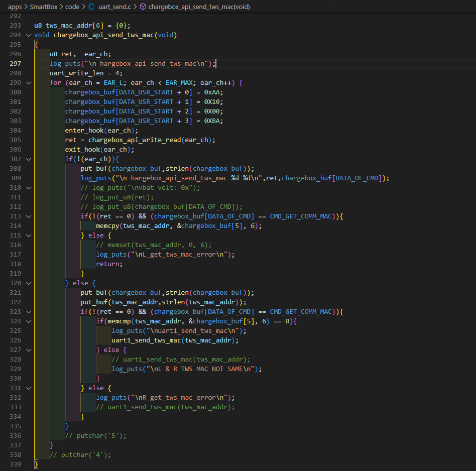Click line number 339 in the gutter
This screenshot has height=471, width=476.
(16, 464)
